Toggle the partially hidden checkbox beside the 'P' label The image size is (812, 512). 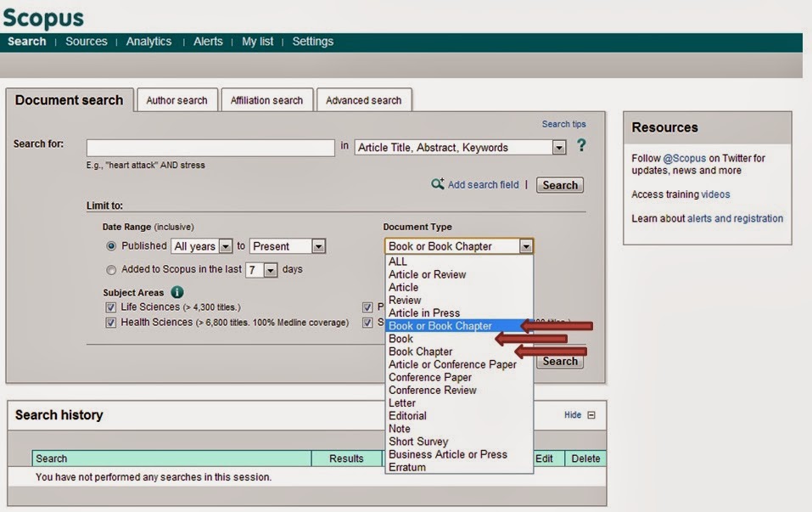click(x=367, y=307)
